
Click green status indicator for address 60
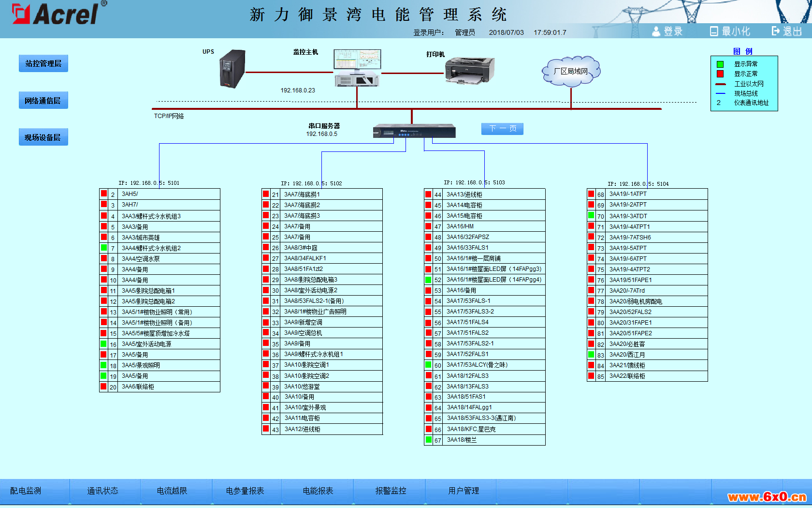click(428, 365)
